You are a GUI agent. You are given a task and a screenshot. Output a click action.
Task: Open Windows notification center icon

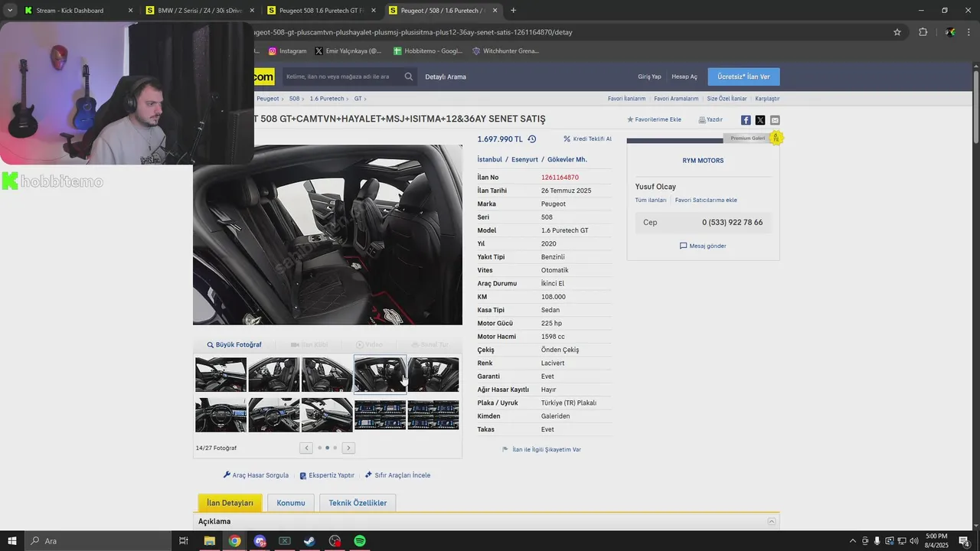[965, 542]
